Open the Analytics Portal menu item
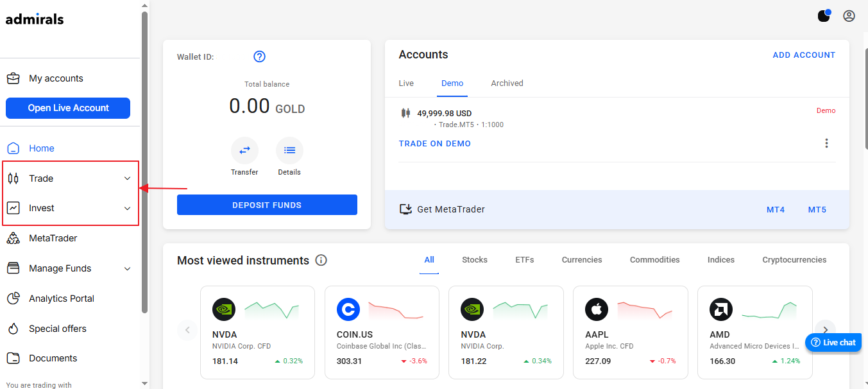The width and height of the screenshot is (868, 389). (x=62, y=298)
